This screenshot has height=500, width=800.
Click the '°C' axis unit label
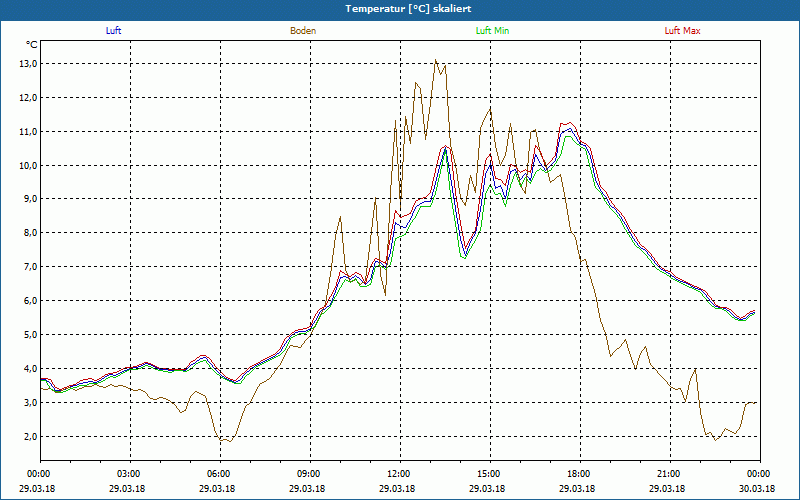(32, 45)
